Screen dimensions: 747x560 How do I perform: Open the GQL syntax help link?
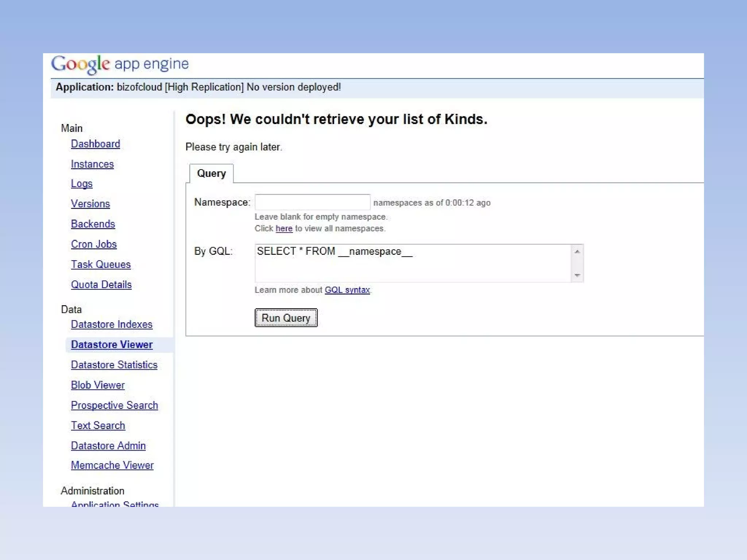pyautogui.click(x=347, y=290)
